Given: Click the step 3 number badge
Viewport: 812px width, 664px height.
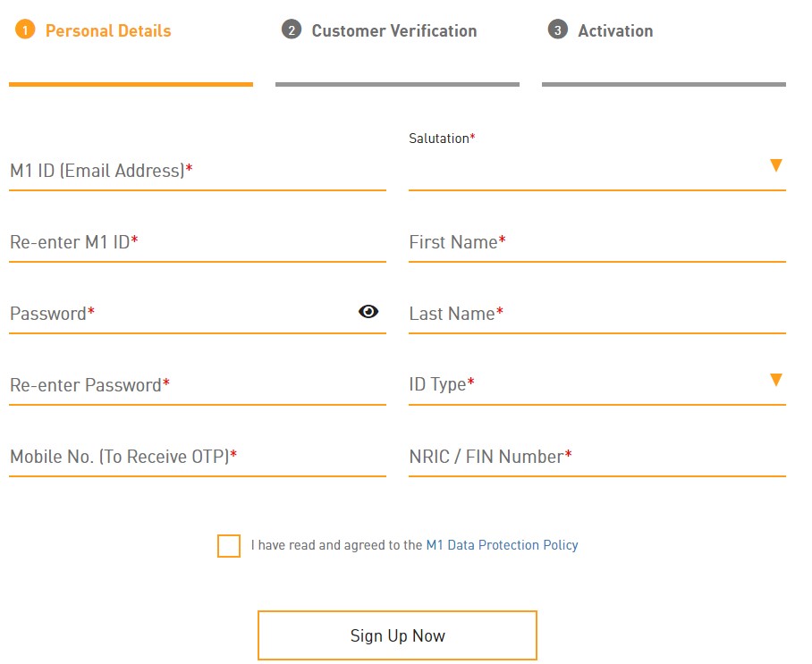Looking at the screenshot, I should pos(557,30).
